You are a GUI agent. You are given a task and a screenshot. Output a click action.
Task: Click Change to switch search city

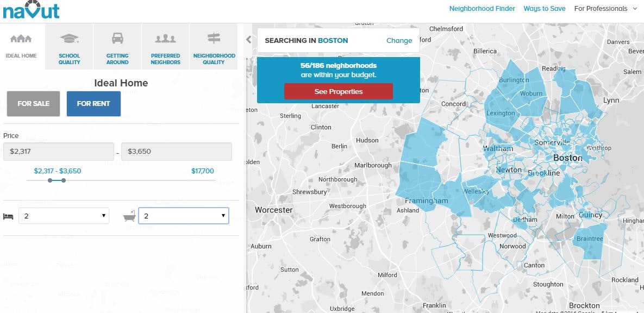[x=399, y=40]
